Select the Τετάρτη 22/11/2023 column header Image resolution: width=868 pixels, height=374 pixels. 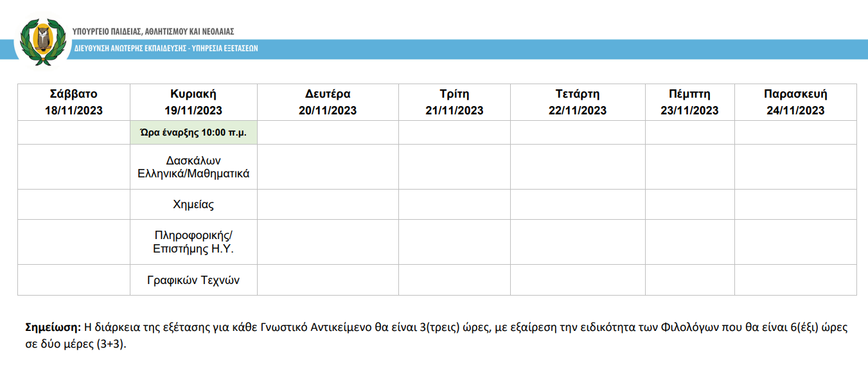point(578,102)
